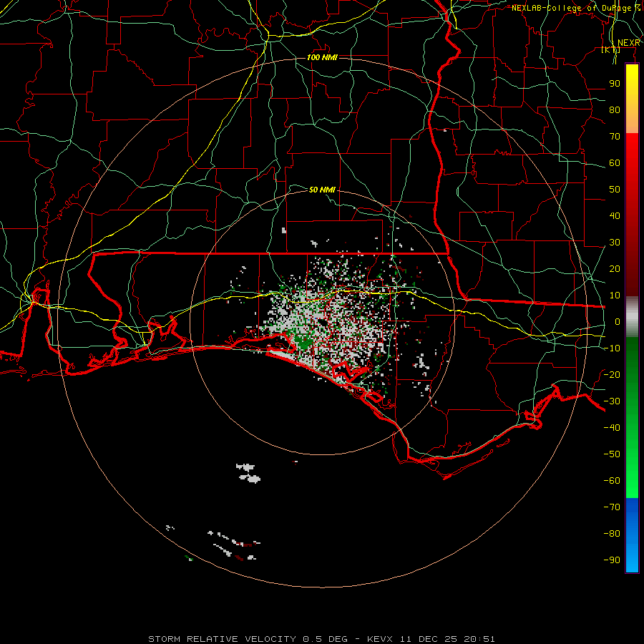Click the "KEVX" radar station identifier
The width and height of the screenshot is (644, 644).
(x=380, y=639)
